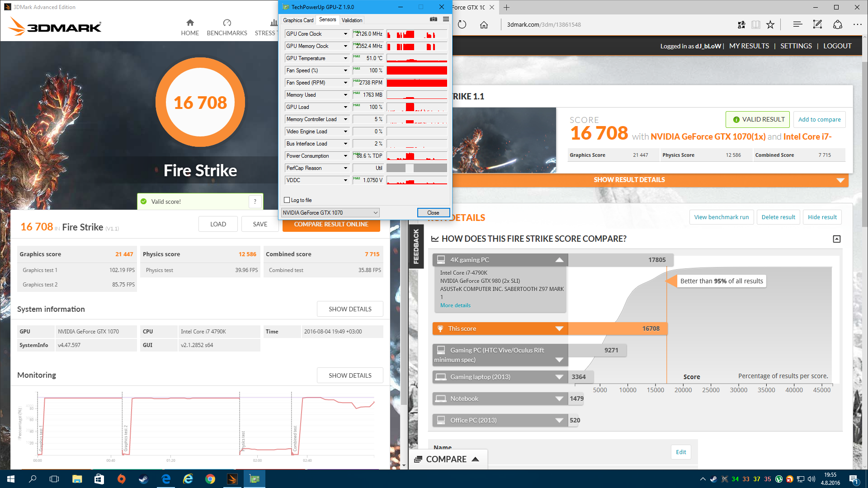Viewport: 868px width, 488px height.
Task: Switch to GPU-Z taskbar icon
Action: (x=255, y=479)
